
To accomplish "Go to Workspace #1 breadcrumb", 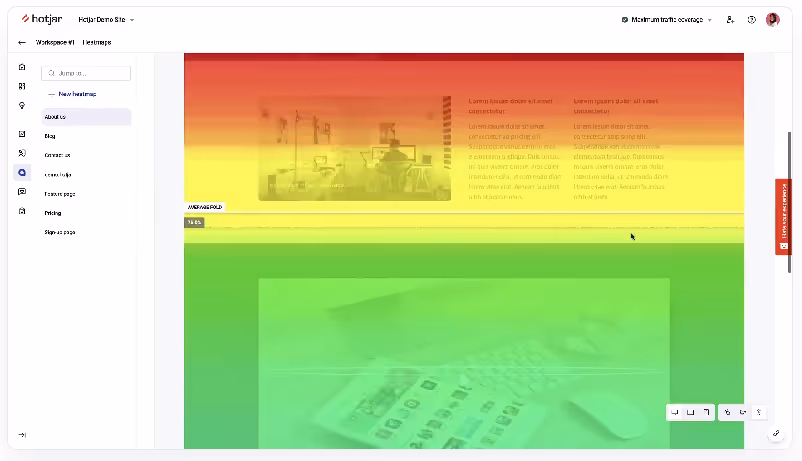I will [55, 42].
